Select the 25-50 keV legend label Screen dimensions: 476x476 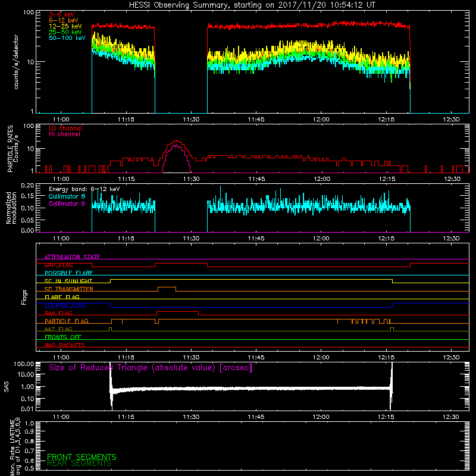tap(65, 32)
